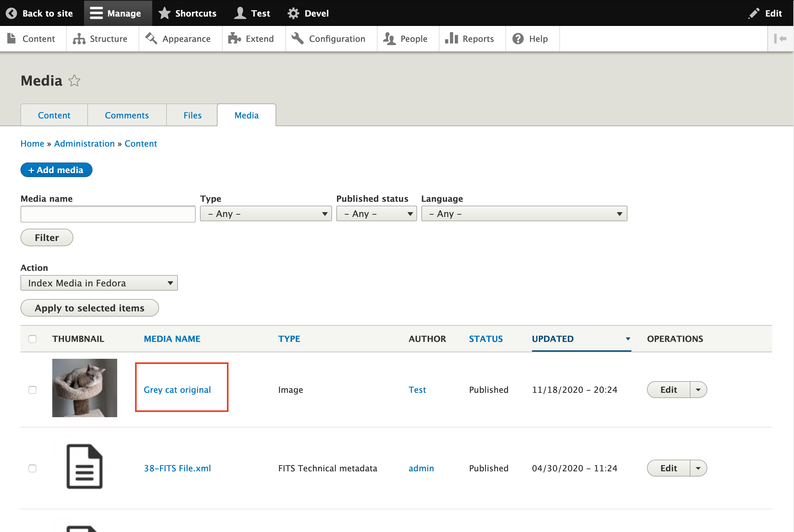Viewport: 794px width, 532px height.
Task: Open the 38-FITS File.xml link
Action: tap(177, 468)
